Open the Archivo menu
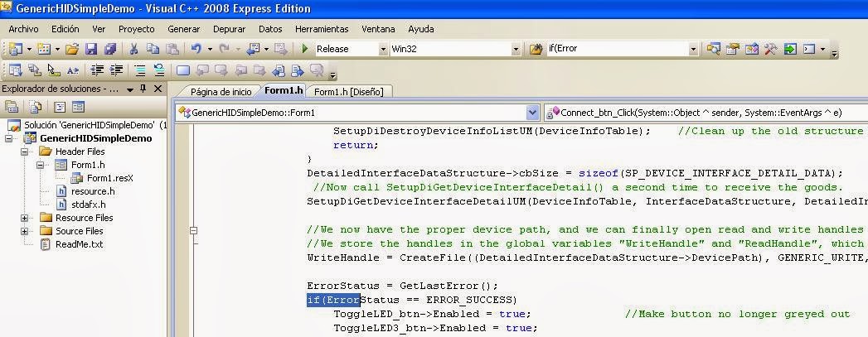Screen dimensions: 868x337 pyautogui.click(x=23, y=29)
